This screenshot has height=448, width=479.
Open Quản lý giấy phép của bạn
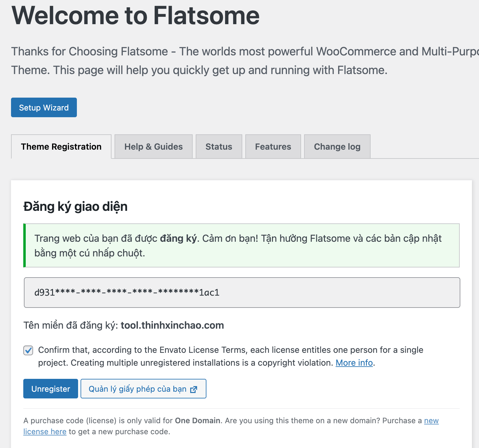click(x=143, y=389)
